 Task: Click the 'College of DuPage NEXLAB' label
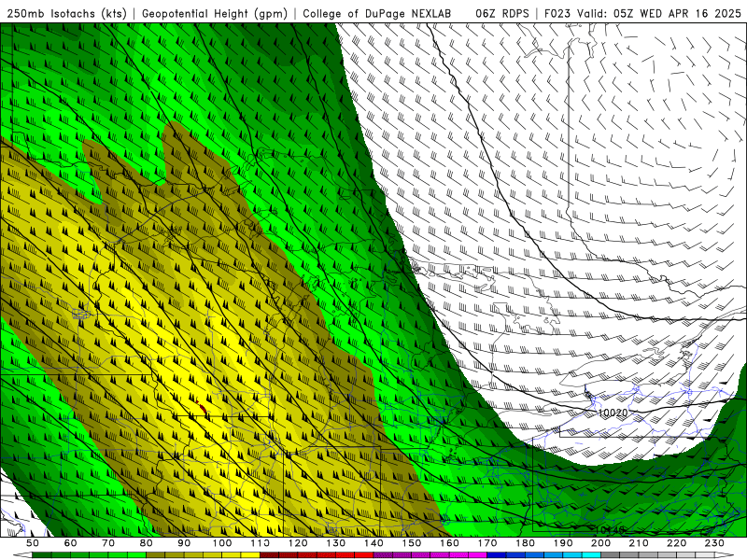pos(377,14)
